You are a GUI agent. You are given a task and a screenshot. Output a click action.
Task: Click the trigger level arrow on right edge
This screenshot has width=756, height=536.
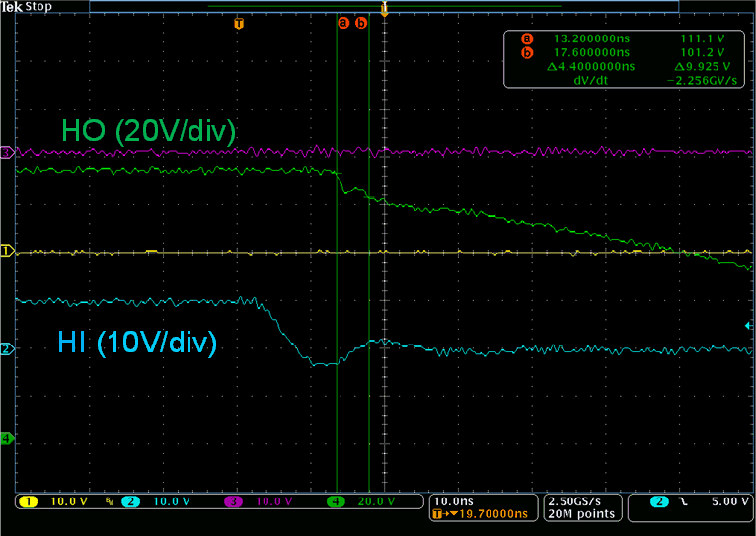[x=748, y=326]
